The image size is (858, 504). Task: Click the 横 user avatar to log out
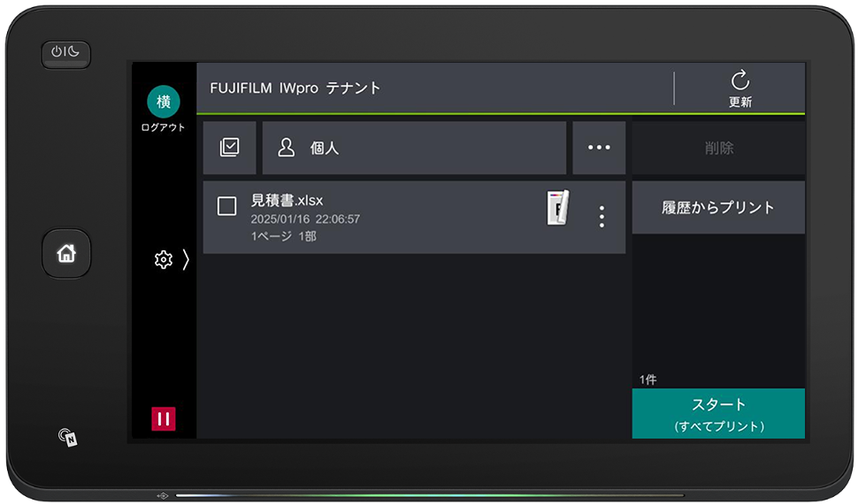coord(163,101)
